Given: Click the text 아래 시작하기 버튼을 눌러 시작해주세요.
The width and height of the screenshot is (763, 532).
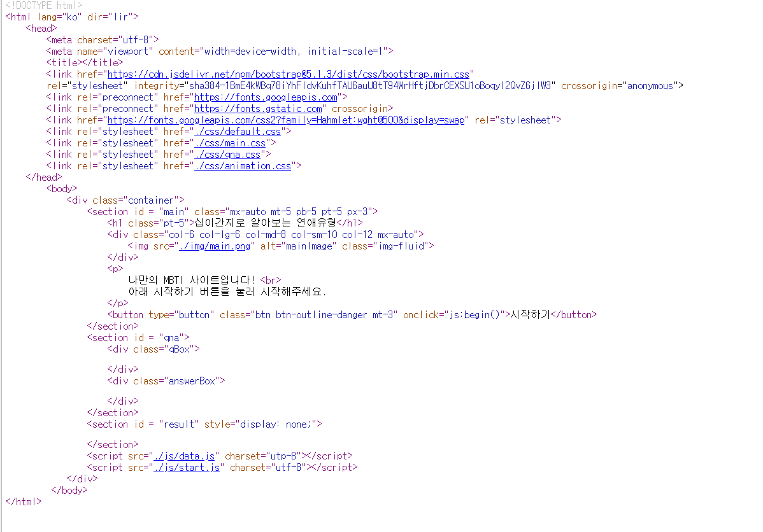Looking at the screenshot, I should (227, 291).
